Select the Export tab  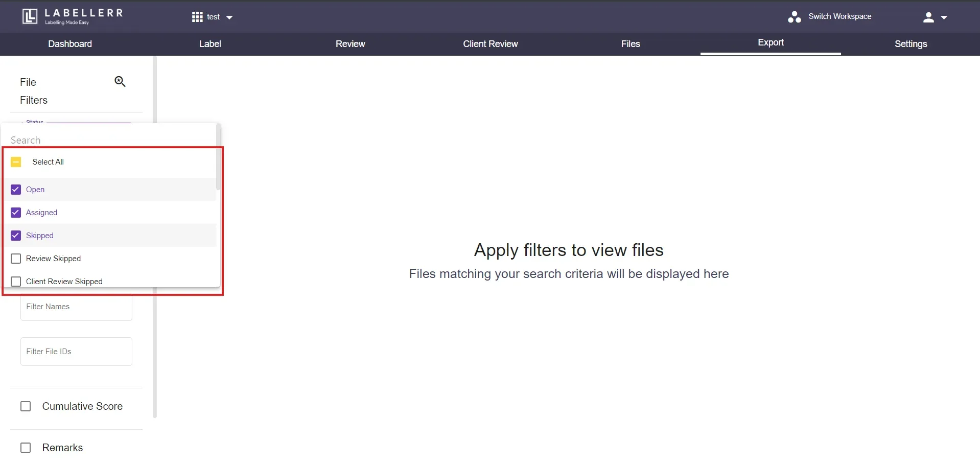[771, 43]
